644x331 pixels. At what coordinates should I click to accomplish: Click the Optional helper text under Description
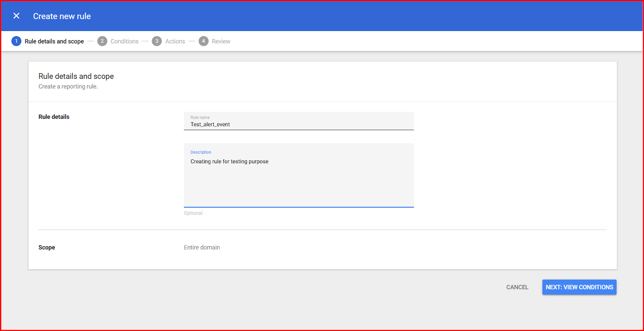[193, 213]
